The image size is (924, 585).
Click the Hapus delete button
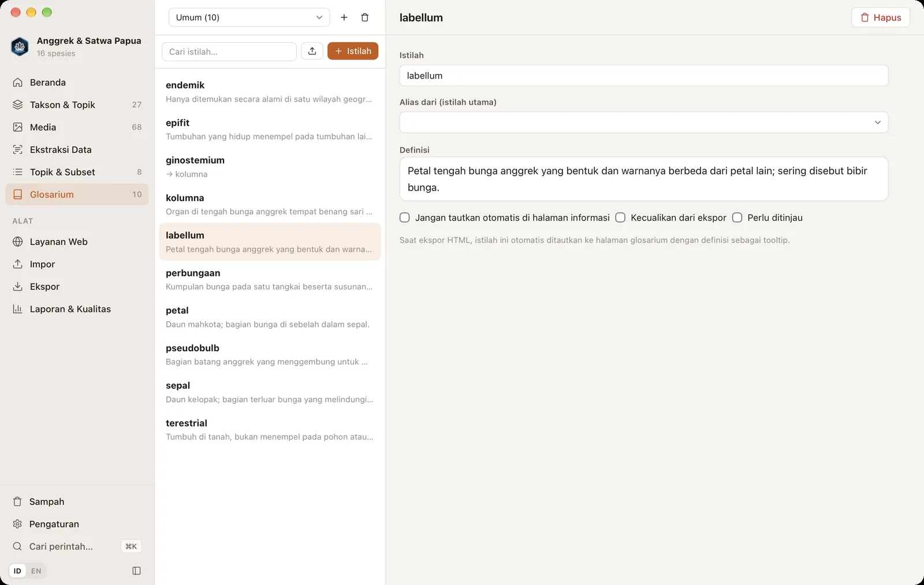(x=881, y=17)
